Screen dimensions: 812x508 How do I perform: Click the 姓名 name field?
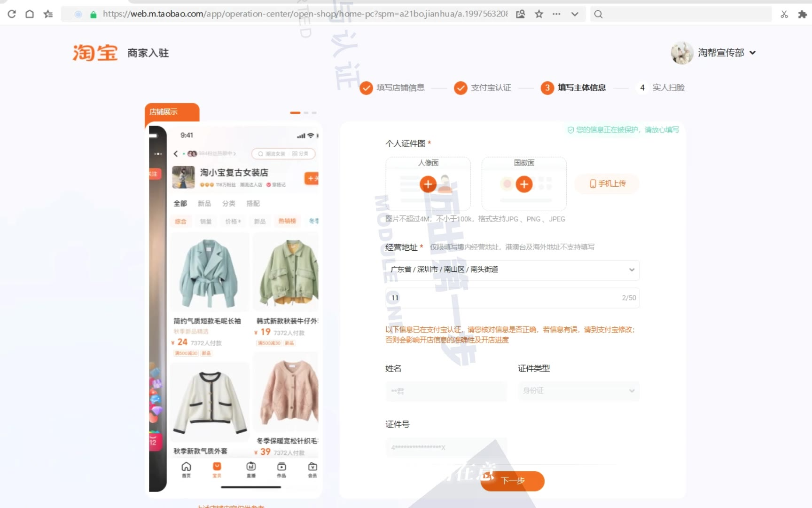[x=446, y=391]
